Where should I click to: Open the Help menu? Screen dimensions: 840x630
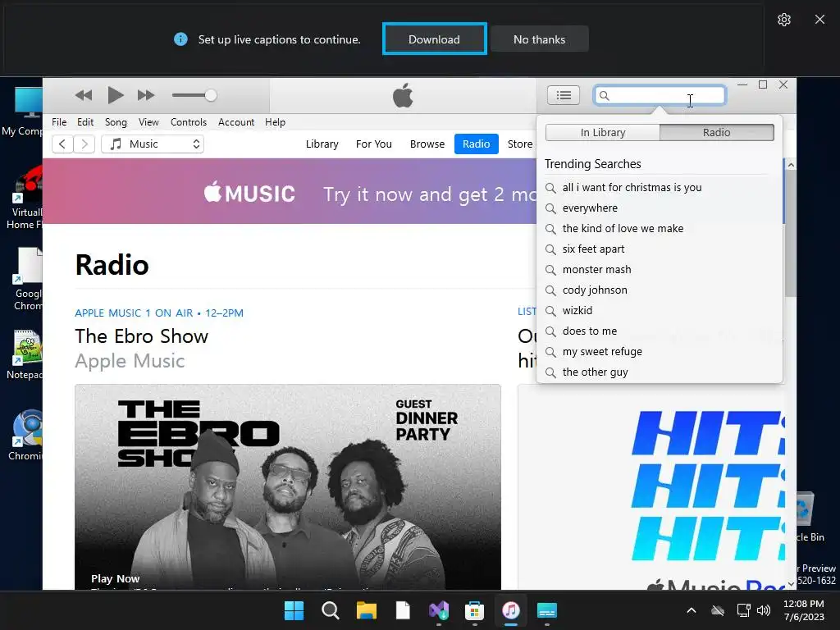point(275,122)
